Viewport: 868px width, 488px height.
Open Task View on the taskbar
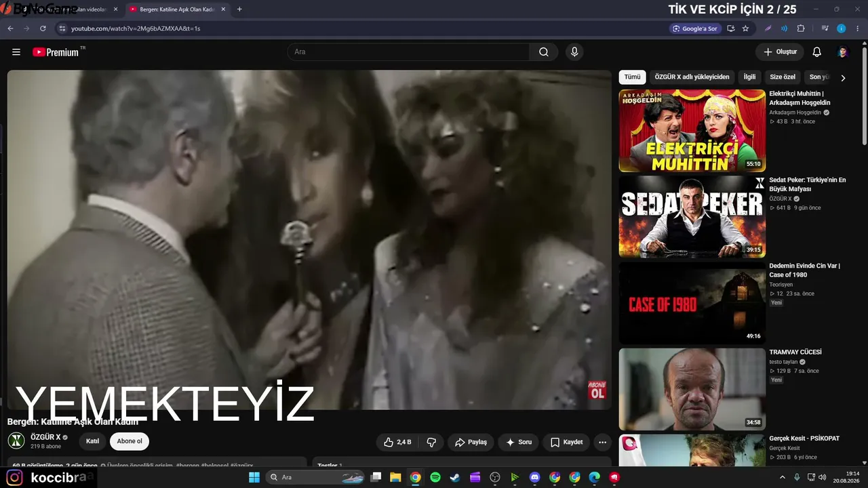[376, 477]
